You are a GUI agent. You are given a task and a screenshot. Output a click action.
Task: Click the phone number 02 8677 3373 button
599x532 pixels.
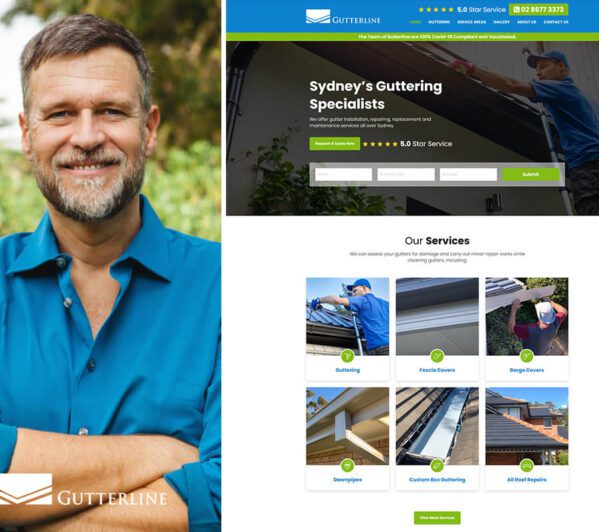click(538, 10)
